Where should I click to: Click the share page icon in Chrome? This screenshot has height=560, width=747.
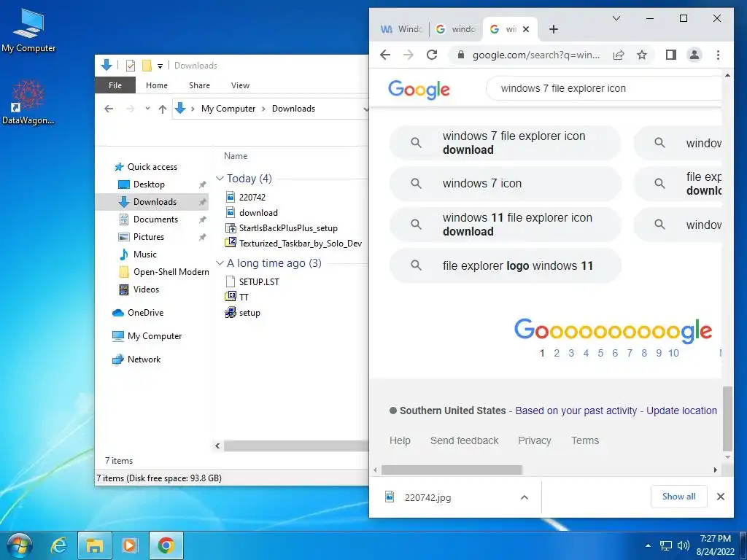pos(619,55)
